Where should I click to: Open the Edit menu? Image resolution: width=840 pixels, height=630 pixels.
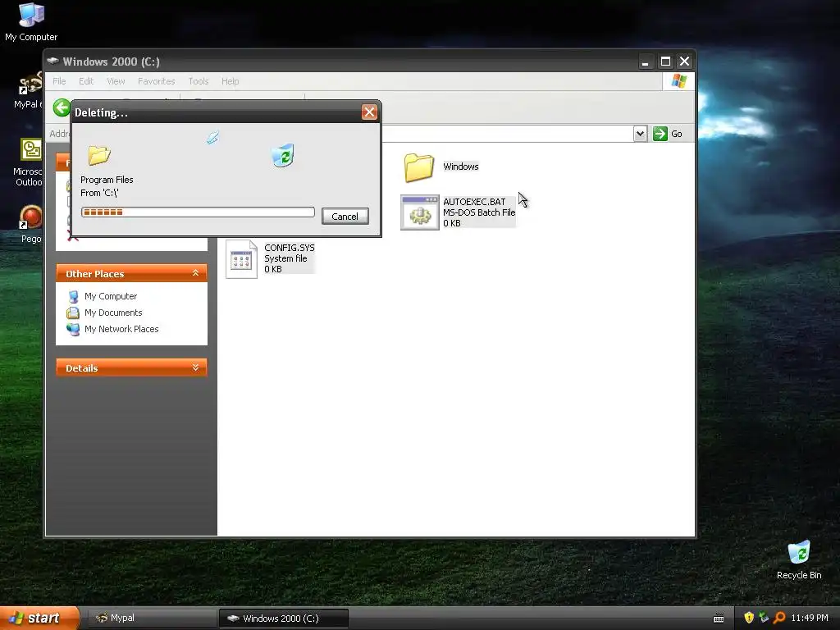click(x=85, y=81)
